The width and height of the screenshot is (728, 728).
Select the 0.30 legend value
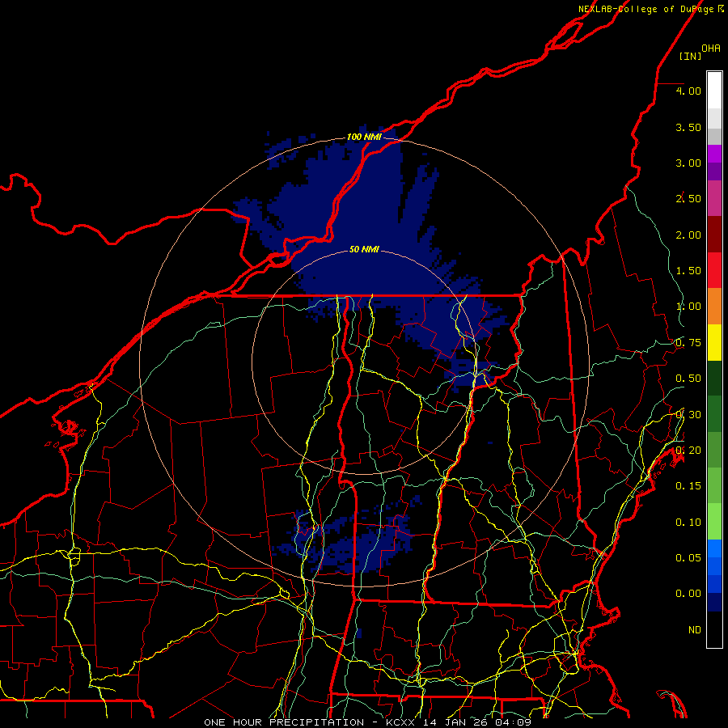tap(688, 415)
